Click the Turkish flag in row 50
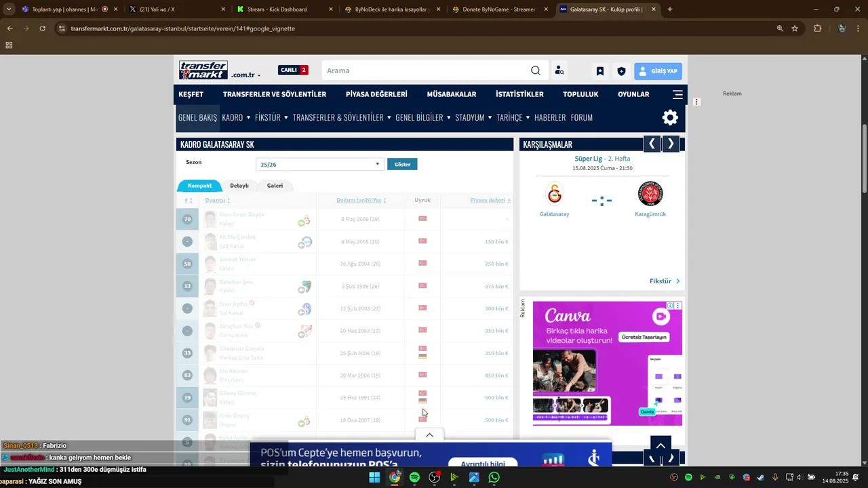 tap(422, 263)
